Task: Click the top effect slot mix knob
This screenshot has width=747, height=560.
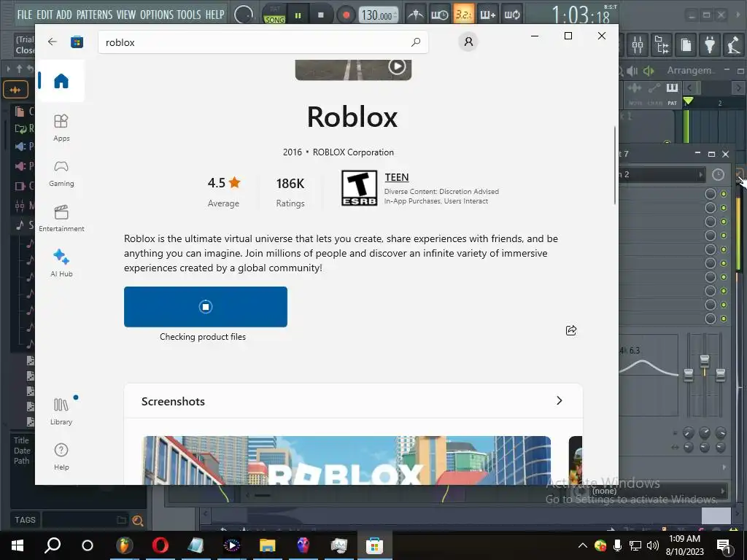Action: [711, 194]
